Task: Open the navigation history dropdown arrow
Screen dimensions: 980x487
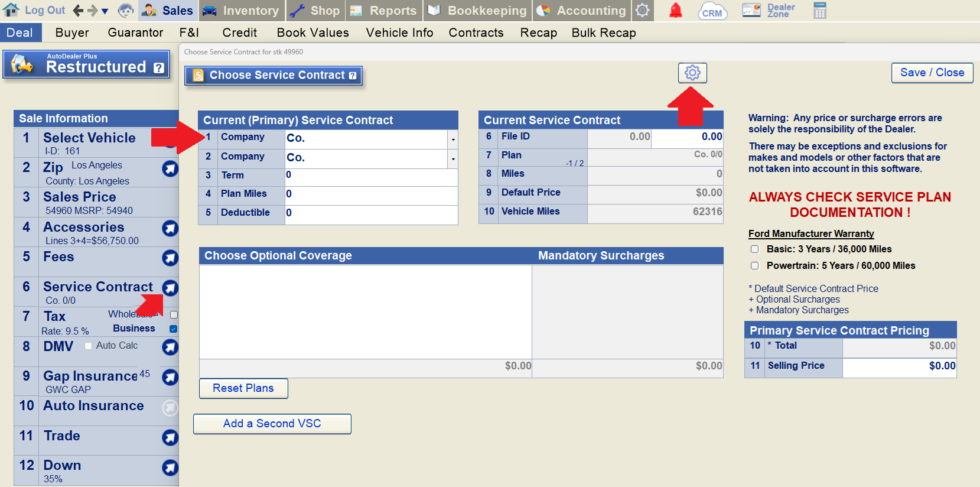Action: [x=105, y=11]
